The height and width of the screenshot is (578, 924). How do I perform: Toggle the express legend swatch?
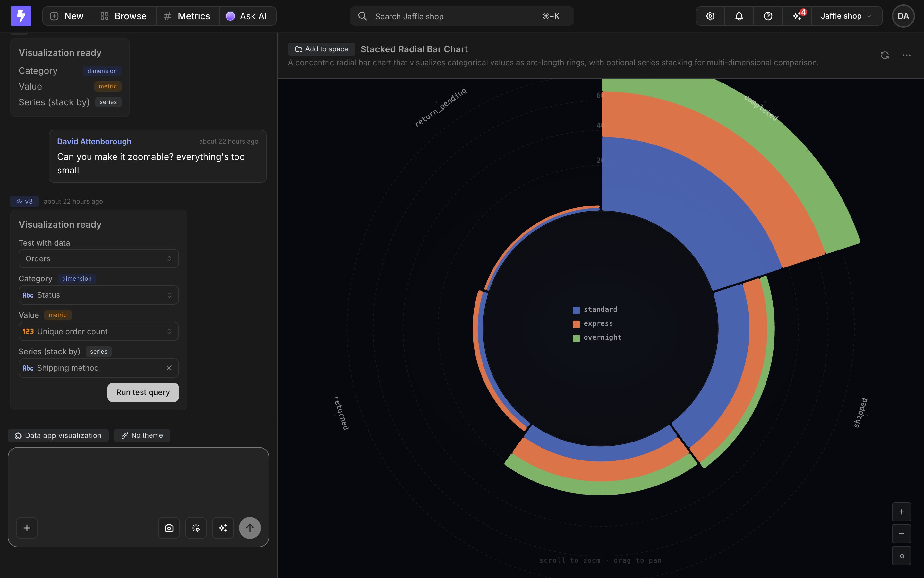point(576,324)
